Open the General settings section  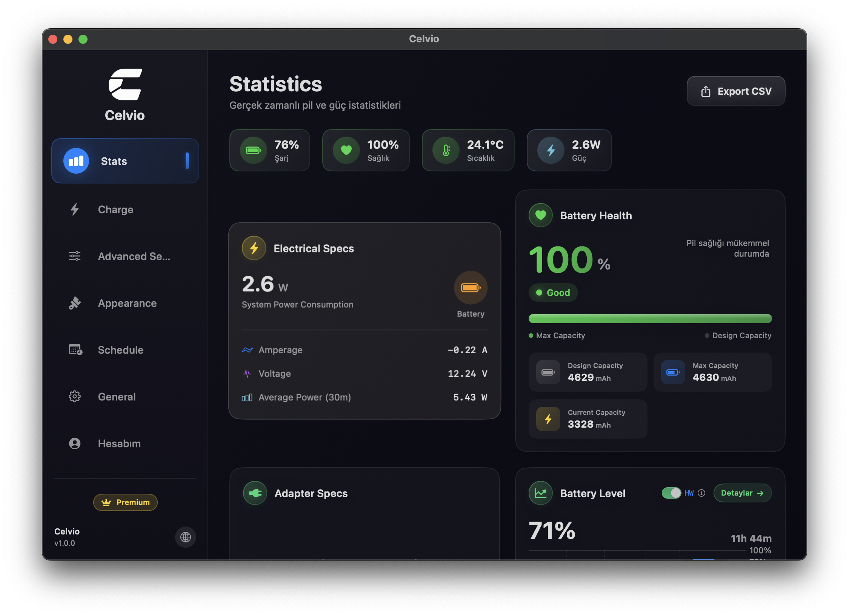[x=117, y=397]
